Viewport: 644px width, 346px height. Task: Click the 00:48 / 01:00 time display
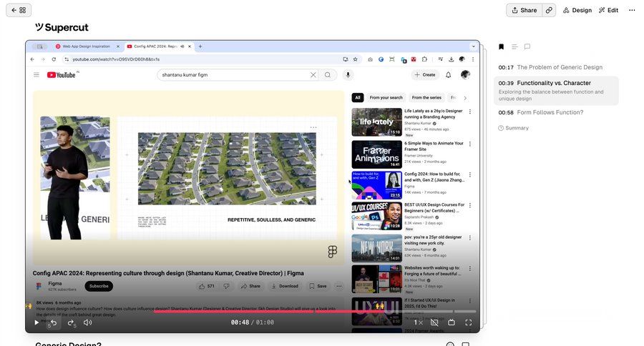click(252, 322)
